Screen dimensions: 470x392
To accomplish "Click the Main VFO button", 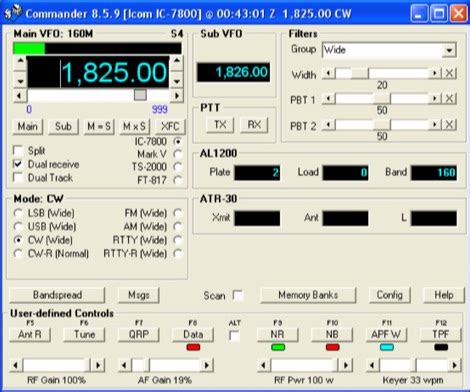I will click(28, 127).
